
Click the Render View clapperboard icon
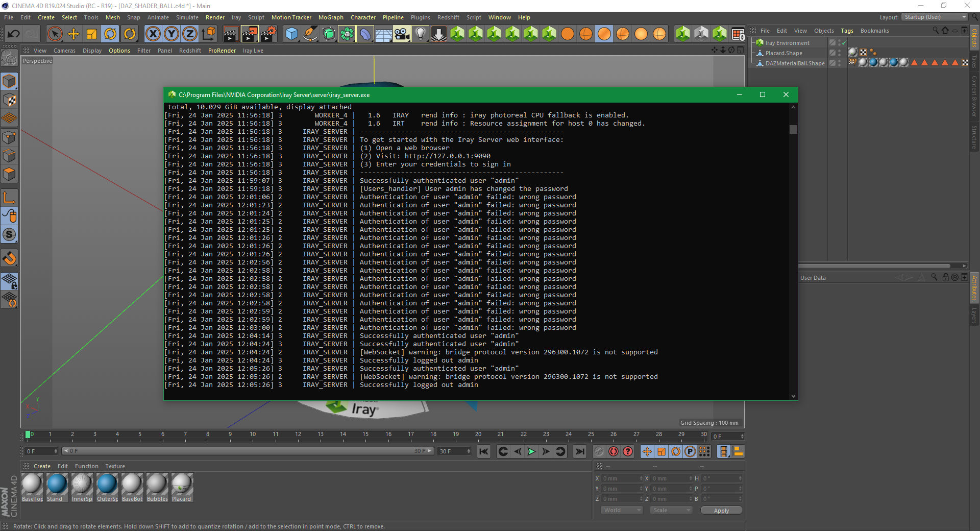[x=231, y=34]
